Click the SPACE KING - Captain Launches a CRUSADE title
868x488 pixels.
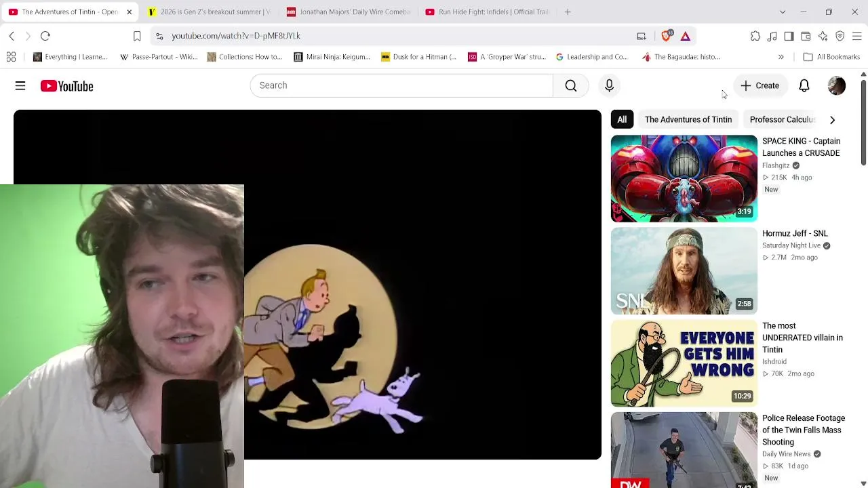coord(802,147)
